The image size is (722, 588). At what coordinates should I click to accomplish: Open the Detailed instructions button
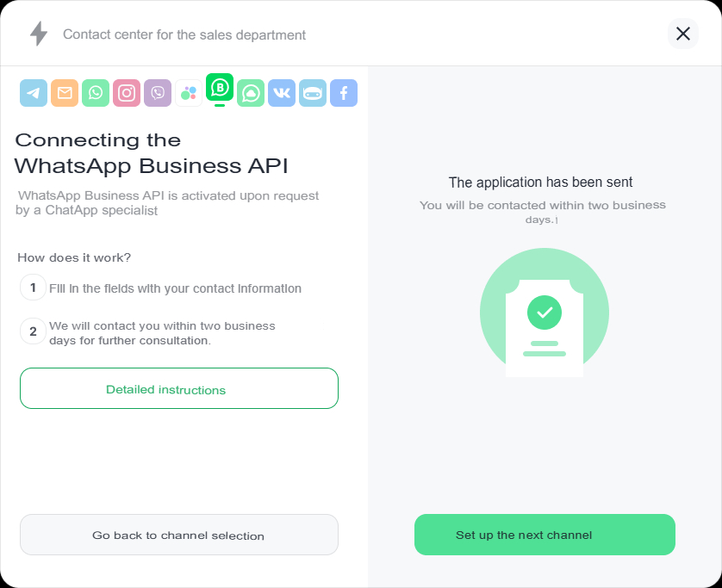pos(179,388)
